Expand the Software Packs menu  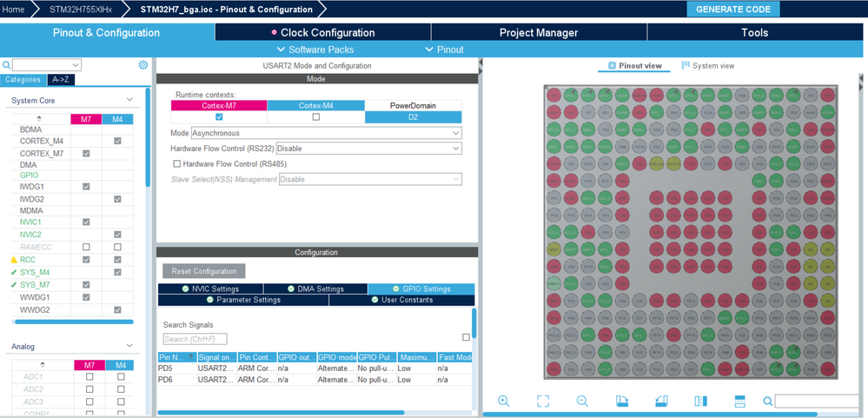[x=315, y=50]
